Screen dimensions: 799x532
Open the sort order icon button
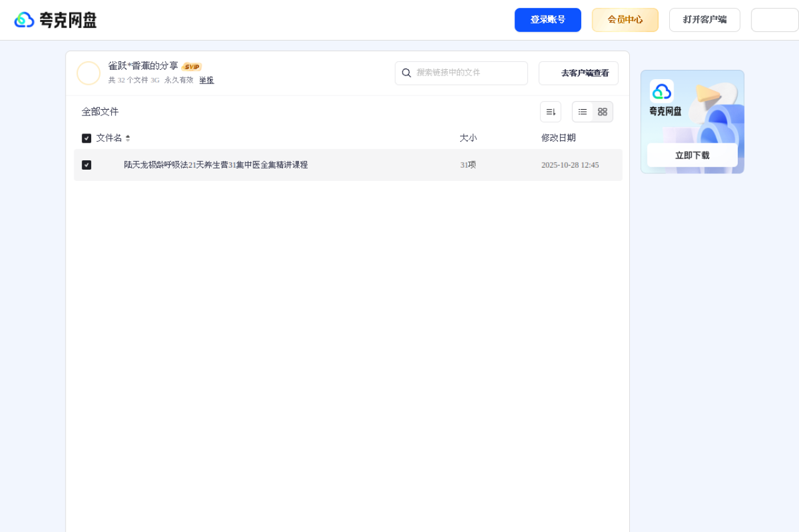click(x=551, y=111)
